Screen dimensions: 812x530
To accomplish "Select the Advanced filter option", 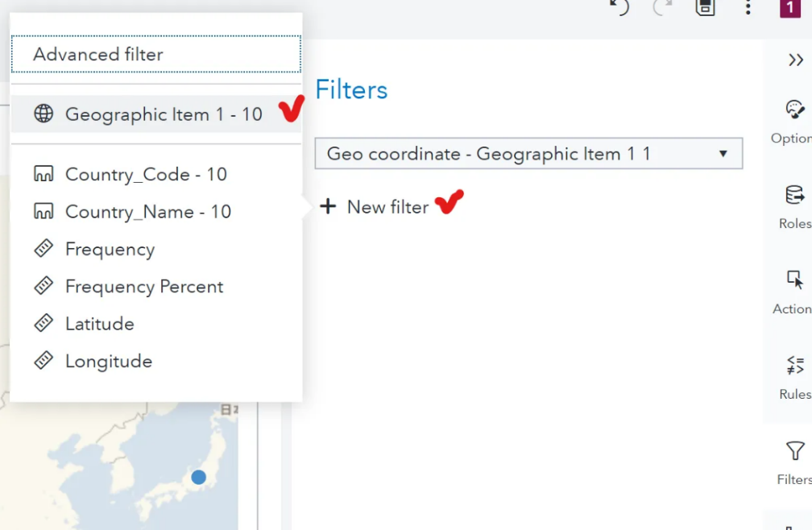I will pyautogui.click(x=97, y=54).
